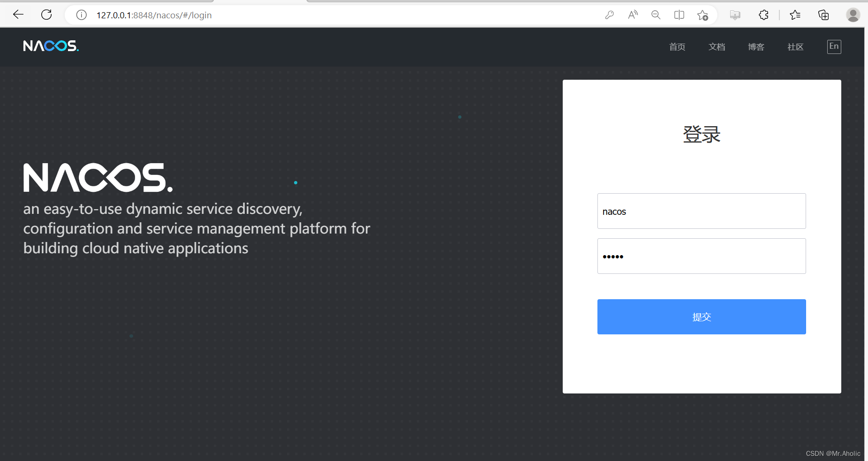Focus the password field with dots
Screen dimensions: 868x461
point(702,256)
